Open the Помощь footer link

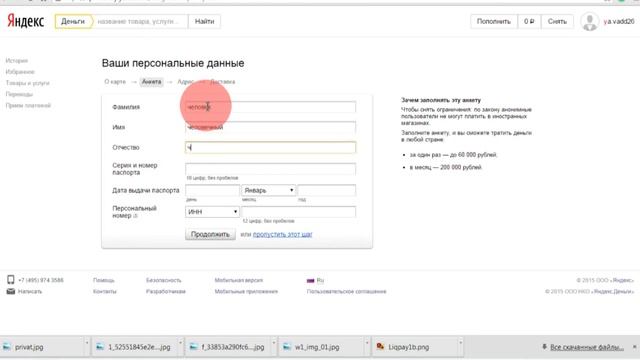click(104, 280)
